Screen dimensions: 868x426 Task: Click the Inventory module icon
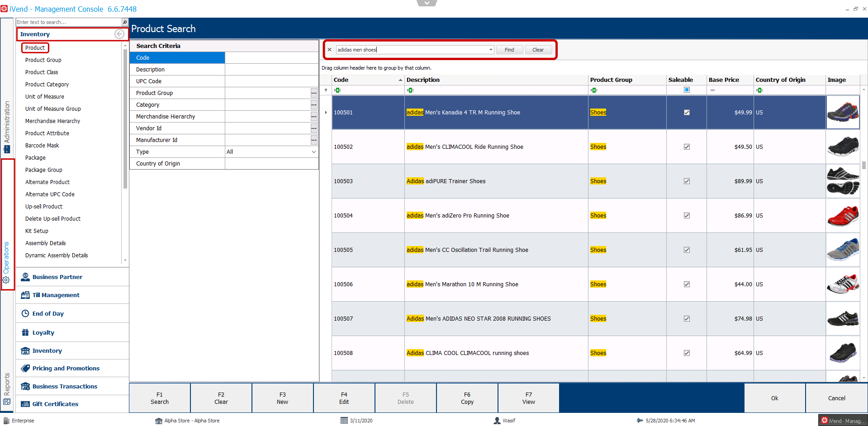pos(25,350)
